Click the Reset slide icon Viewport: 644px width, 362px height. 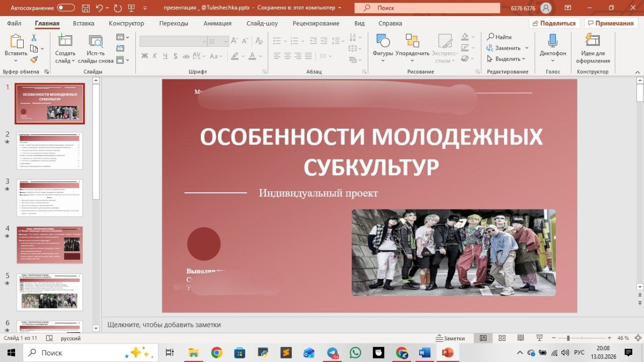(x=120, y=48)
